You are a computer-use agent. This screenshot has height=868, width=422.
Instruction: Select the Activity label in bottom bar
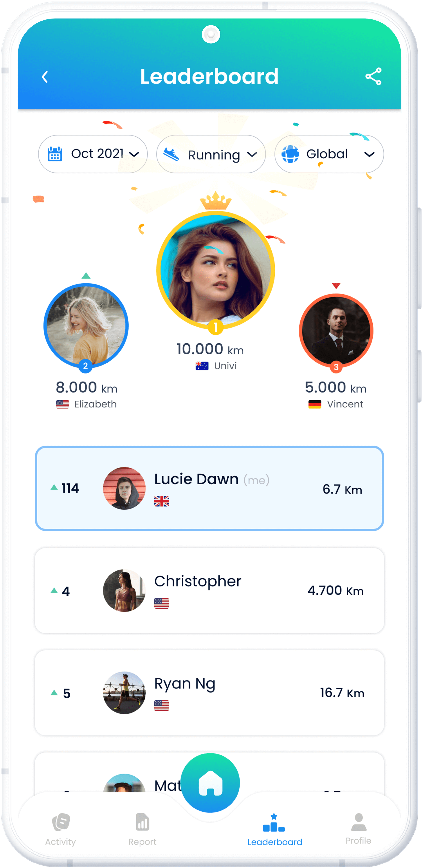click(x=61, y=841)
